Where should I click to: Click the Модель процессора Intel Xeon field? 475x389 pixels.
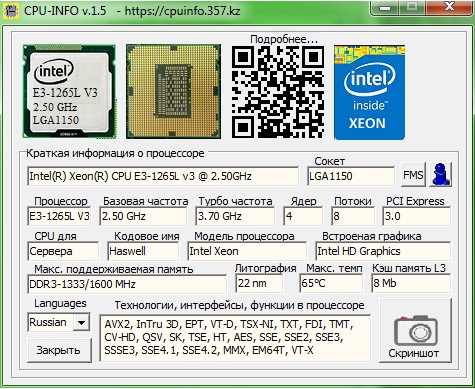(x=247, y=251)
